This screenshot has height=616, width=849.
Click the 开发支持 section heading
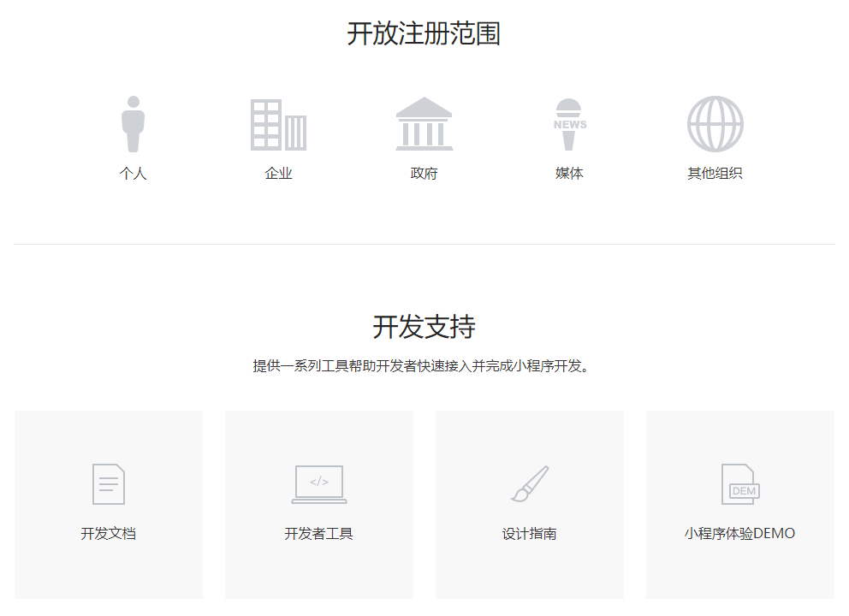(x=424, y=327)
